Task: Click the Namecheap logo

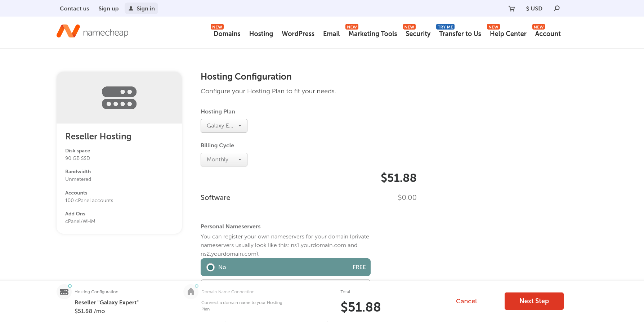Action: pos(93,32)
